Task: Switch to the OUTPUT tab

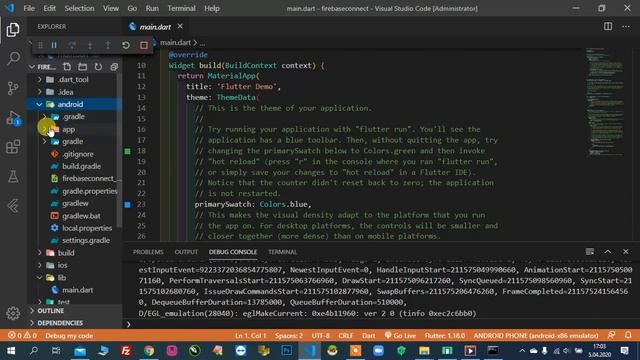Action: point(186,252)
